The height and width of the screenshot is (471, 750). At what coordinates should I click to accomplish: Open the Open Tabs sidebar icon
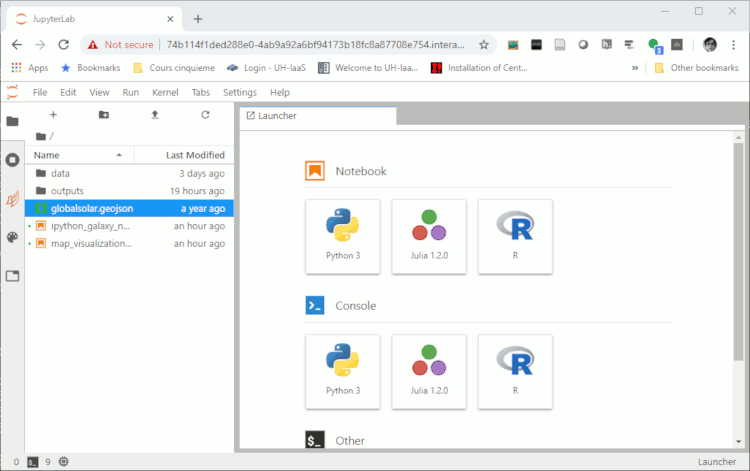[x=12, y=276]
